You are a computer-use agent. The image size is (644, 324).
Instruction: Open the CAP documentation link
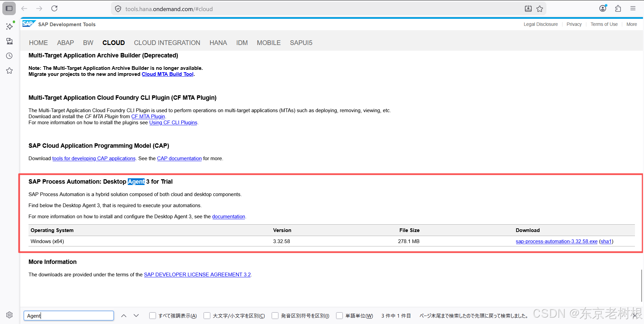coord(179,158)
